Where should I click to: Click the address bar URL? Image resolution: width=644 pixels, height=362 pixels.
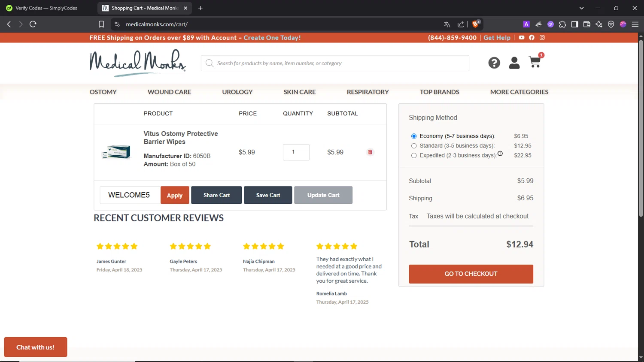(x=157, y=24)
